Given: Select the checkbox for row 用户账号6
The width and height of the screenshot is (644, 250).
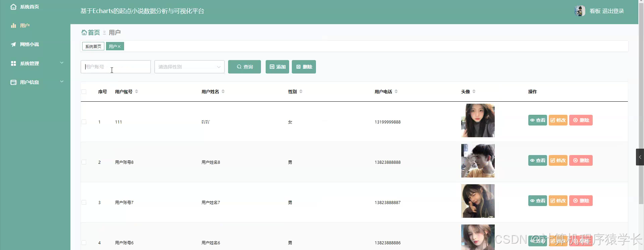Looking at the screenshot, I should [x=84, y=243].
